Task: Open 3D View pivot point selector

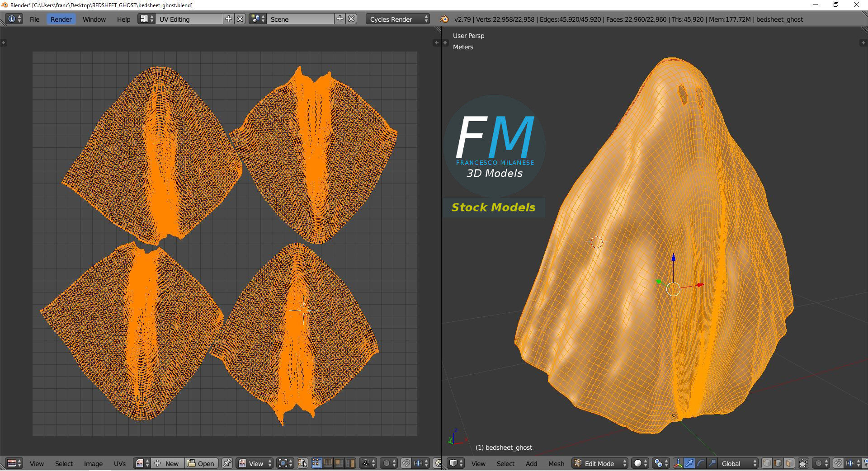Action: [x=661, y=463]
